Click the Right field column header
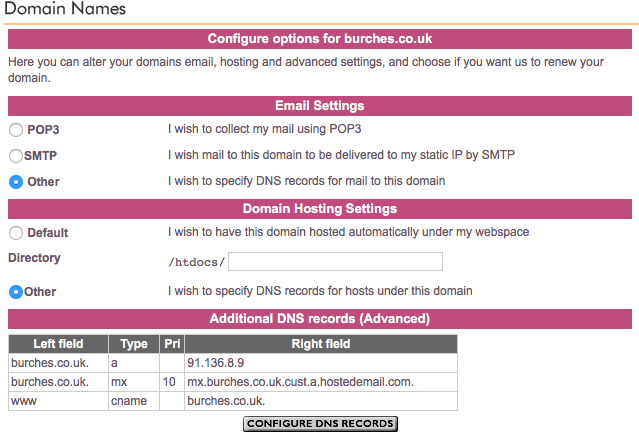This screenshot has height=446, width=639. tap(321, 345)
